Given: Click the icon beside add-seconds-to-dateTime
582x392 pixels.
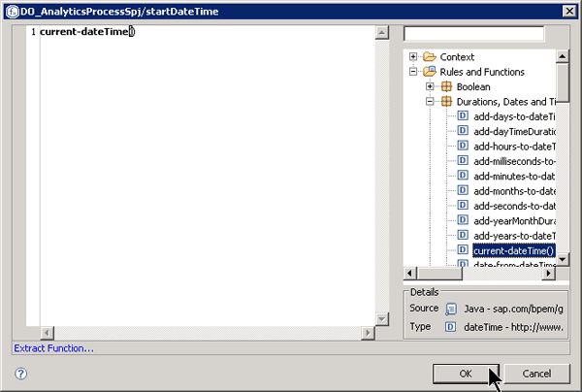Looking at the screenshot, I should (x=463, y=206).
